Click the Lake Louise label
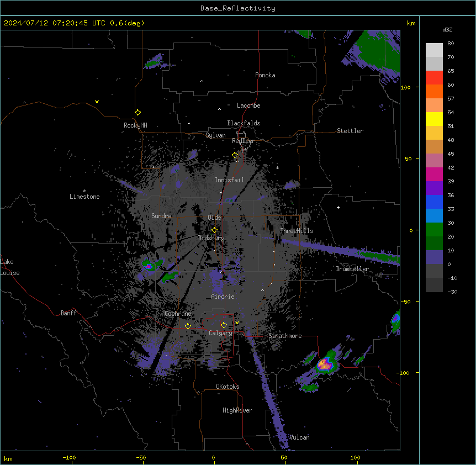 tap(10, 267)
